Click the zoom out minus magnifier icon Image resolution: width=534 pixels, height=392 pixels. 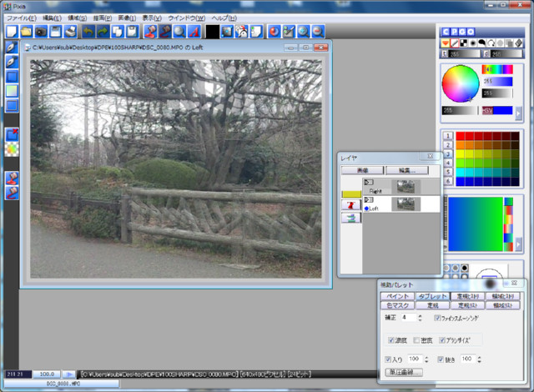pos(318,32)
